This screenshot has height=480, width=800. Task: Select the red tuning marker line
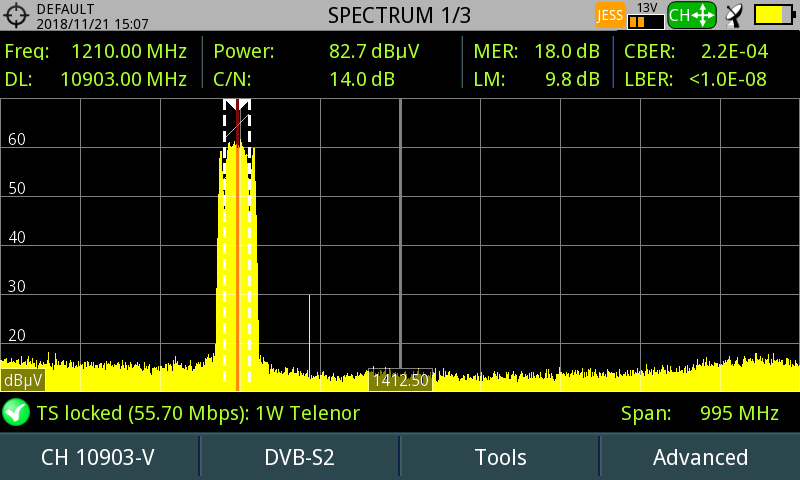pyautogui.click(x=238, y=245)
